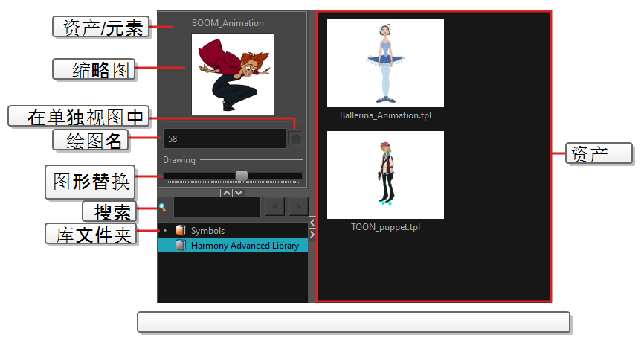The height and width of the screenshot is (344, 644).
Task: Click the BOOM_Animation preview thumbnail
Action: pos(232,74)
